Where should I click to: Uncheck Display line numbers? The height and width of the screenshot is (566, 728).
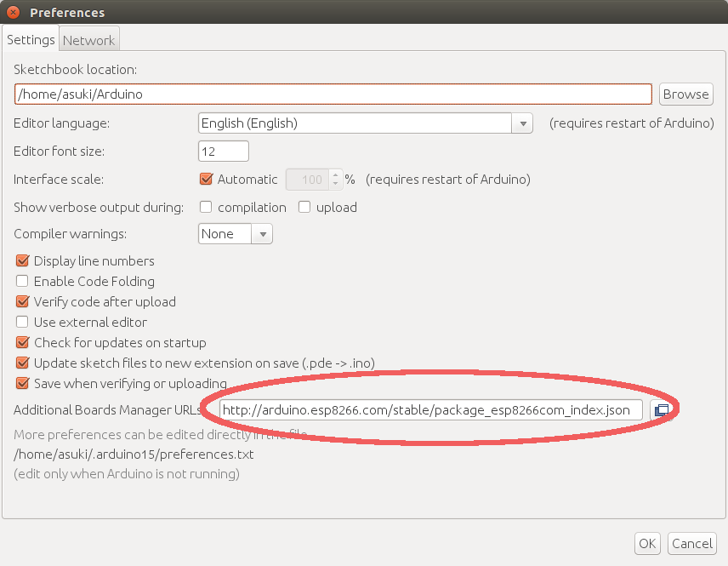click(22, 260)
